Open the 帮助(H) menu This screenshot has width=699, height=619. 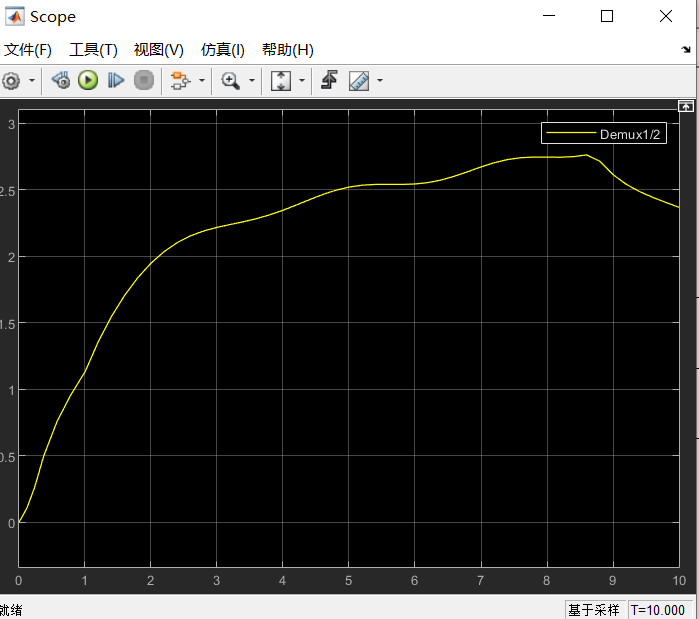pyautogui.click(x=288, y=49)
